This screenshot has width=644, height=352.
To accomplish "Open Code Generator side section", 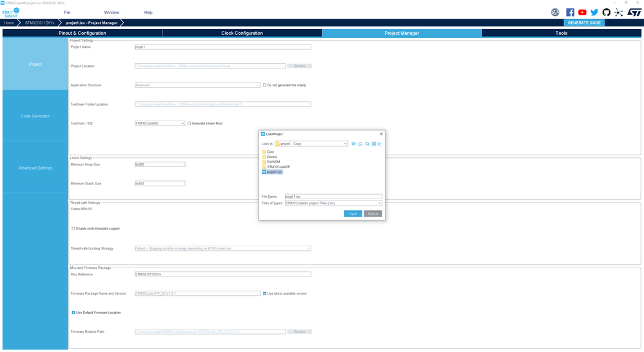I will pyautogui.click(x=35, y=116).
